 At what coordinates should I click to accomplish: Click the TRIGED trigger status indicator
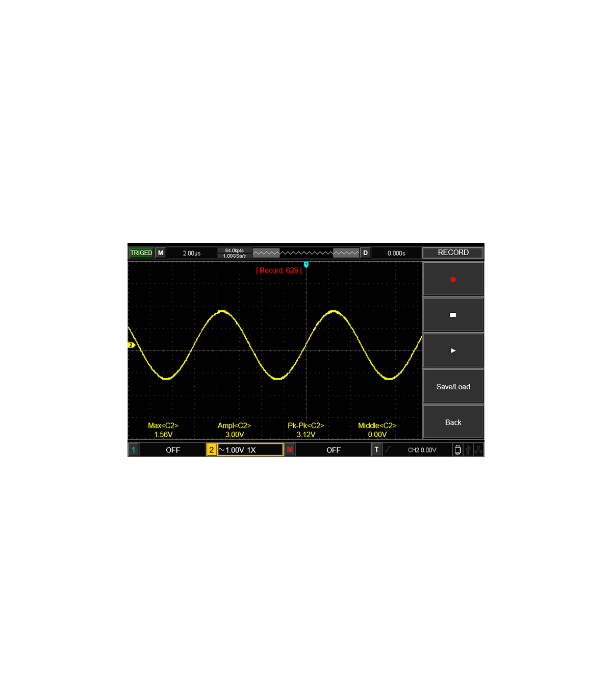pyautogui.click(x=141, y=253)
